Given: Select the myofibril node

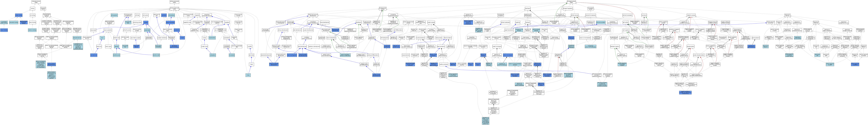Looking at the screenshot, I should pyautogui.click(x=250, y=46).
